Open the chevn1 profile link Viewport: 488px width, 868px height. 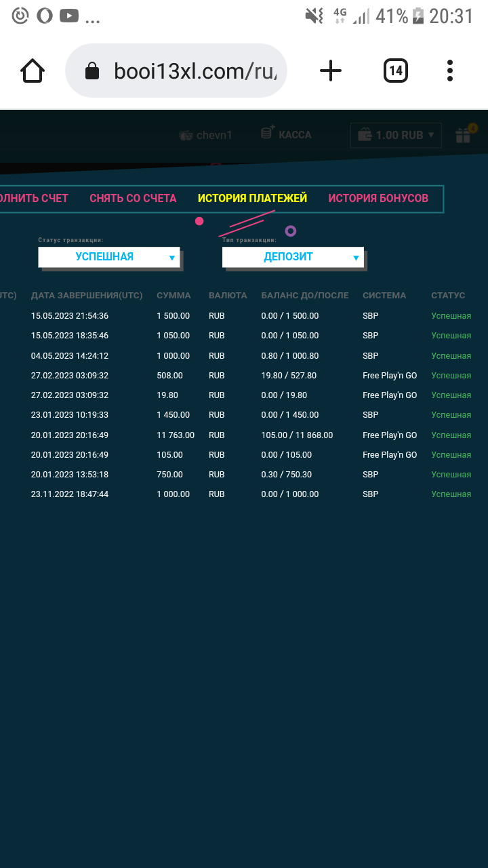coord(214,136)
